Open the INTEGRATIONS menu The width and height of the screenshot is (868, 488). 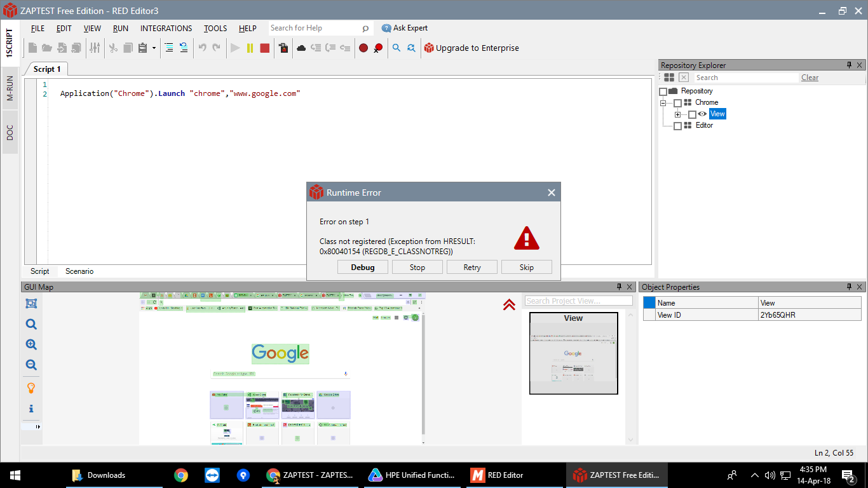166,29
